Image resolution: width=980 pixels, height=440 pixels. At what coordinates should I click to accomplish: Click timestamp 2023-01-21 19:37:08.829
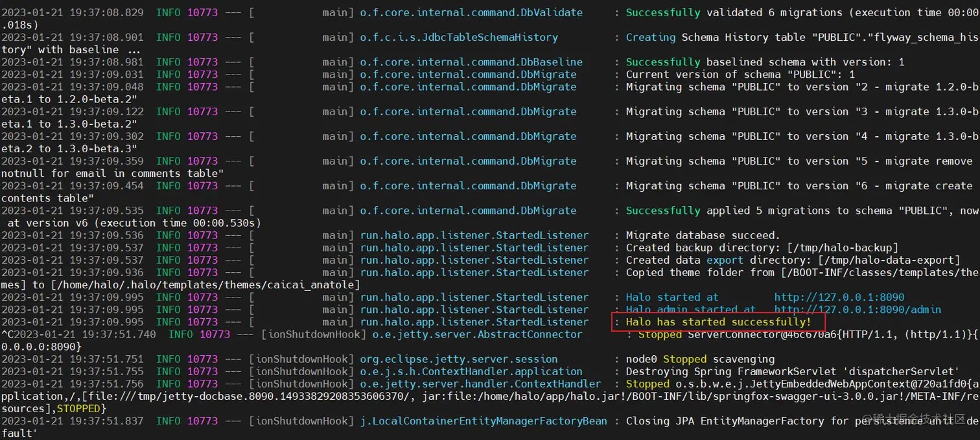click(73, 12)
